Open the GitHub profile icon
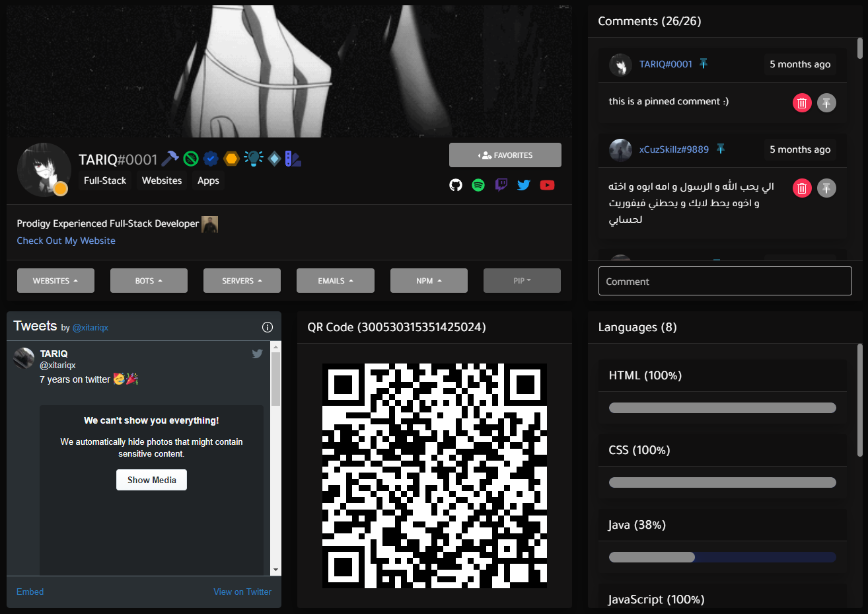The image size is (868, 614). 456,185
